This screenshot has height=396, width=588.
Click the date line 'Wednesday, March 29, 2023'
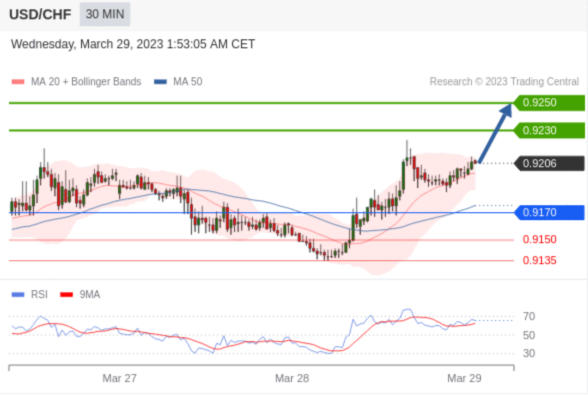coord(133,44)
